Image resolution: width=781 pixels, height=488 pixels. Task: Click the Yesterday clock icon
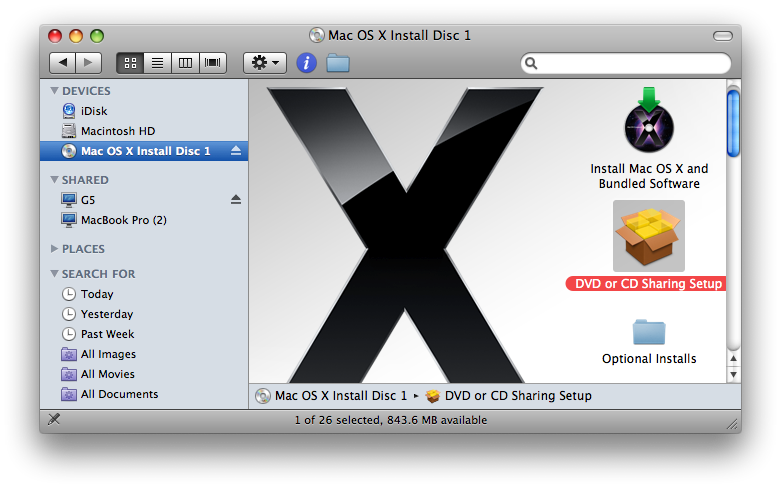(69, 314)
